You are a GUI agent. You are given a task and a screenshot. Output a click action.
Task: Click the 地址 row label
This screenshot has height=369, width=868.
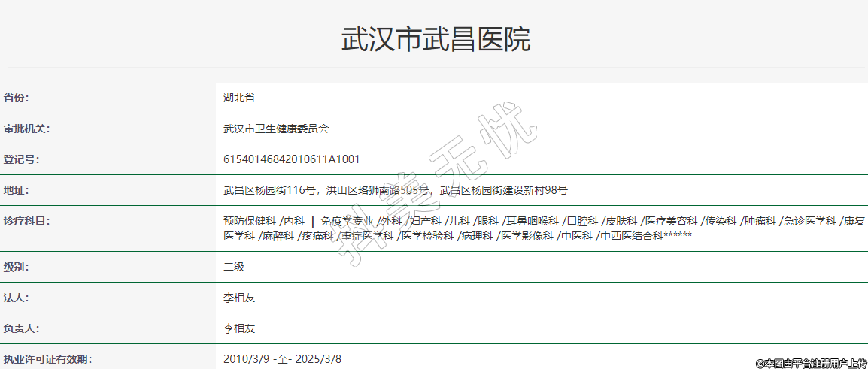coord(16,190)
